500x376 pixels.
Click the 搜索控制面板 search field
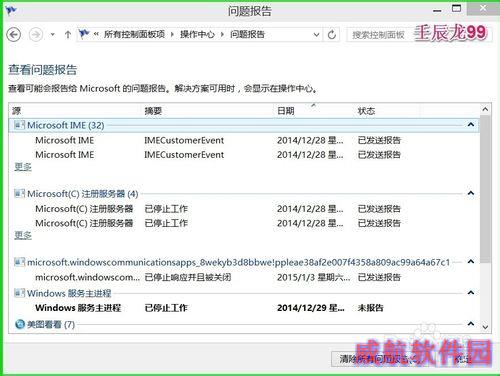click(380, 34)
